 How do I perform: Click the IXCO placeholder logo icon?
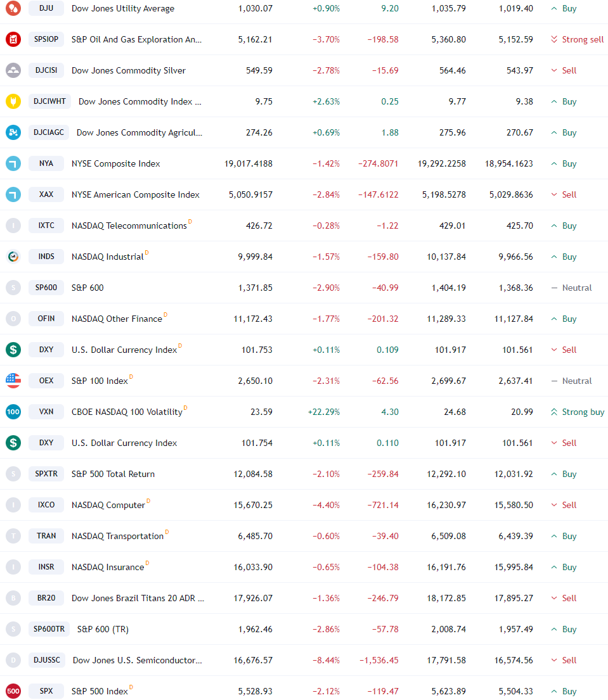tap(13, 505)
